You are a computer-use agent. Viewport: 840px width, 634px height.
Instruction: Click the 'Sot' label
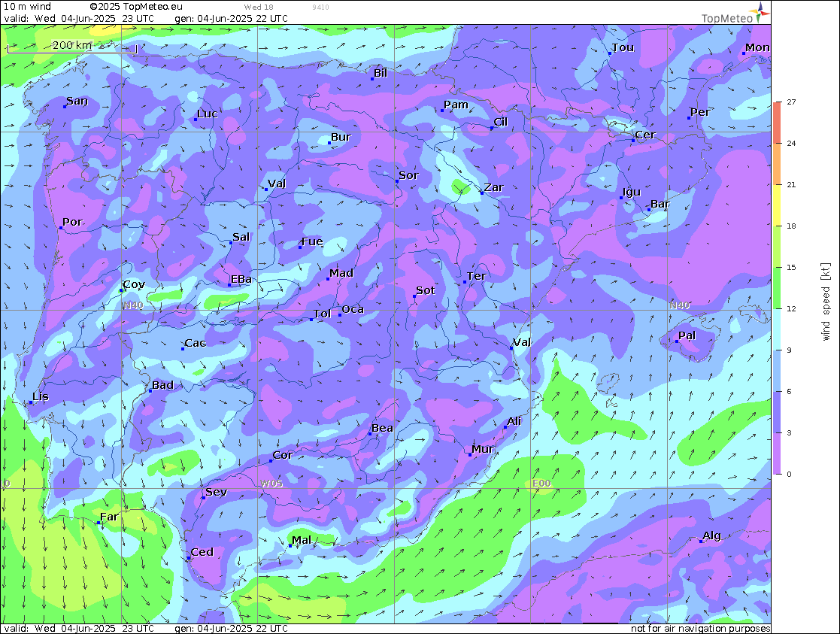tap(426, 290)
